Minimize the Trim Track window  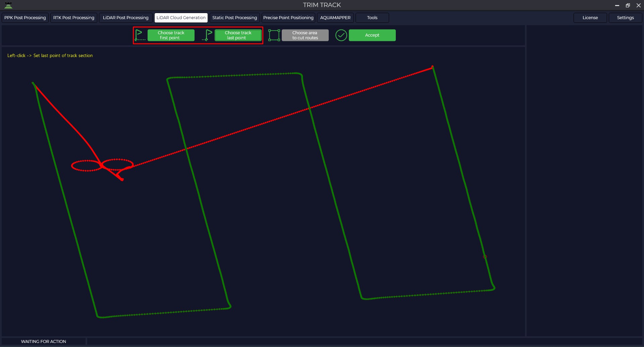click(x=617, y=5)
